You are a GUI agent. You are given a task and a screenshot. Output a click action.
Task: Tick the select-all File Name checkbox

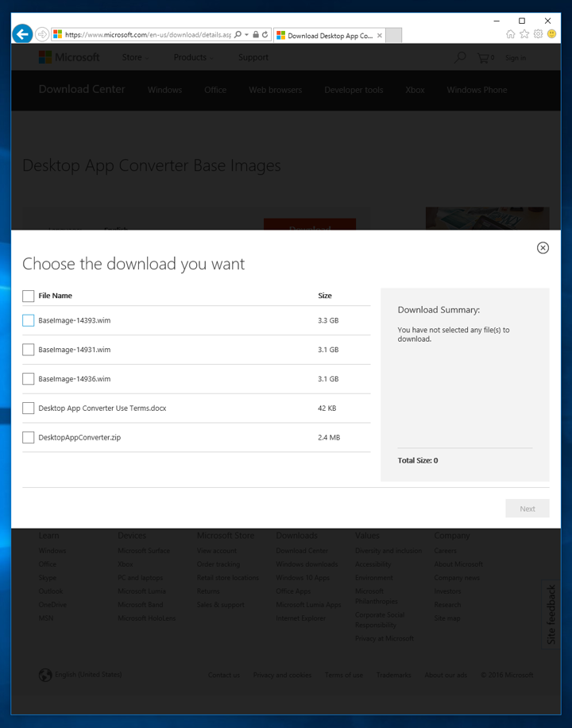(29, 296)
